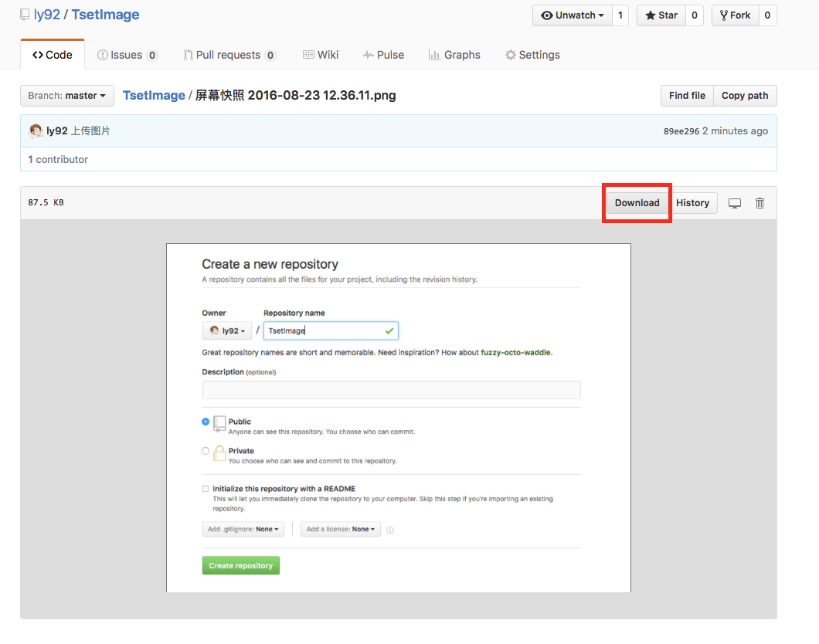Open the Graphs tab
The width and height of the screenshot is (819, 644).
(454, 55)
